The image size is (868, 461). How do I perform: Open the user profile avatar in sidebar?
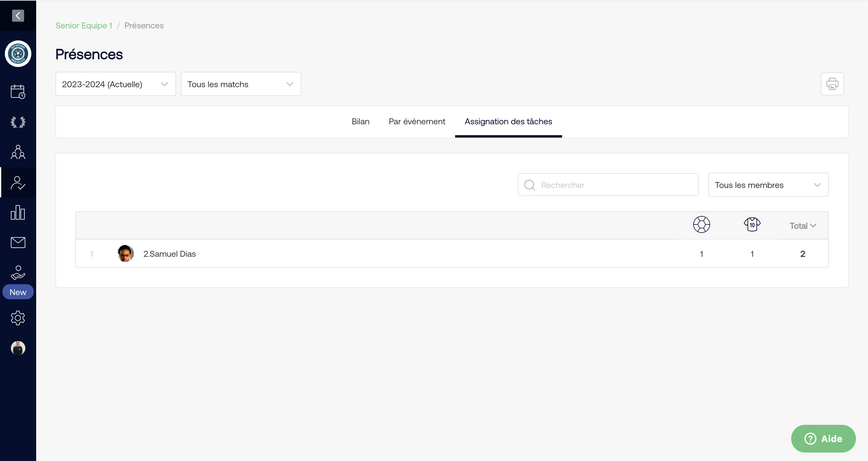18,348
